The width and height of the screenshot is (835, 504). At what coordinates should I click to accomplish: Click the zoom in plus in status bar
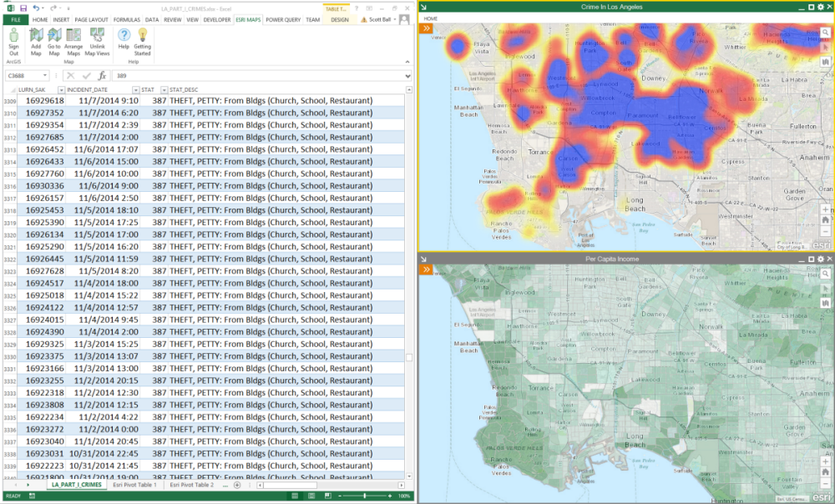tap(390, 496)
